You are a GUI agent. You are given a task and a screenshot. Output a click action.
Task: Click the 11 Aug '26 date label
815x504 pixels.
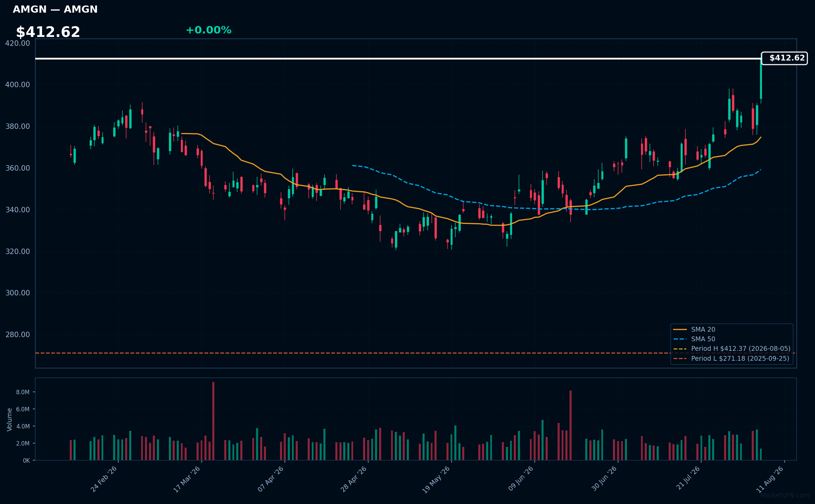pyautogui.click(x=771, y=479)
